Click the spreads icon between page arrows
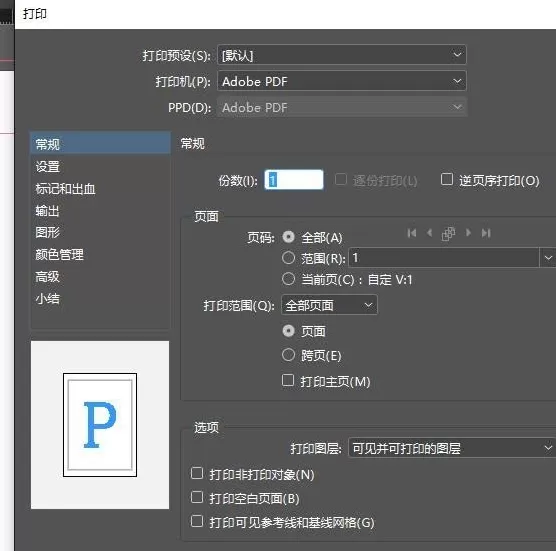 click(449, 234)
